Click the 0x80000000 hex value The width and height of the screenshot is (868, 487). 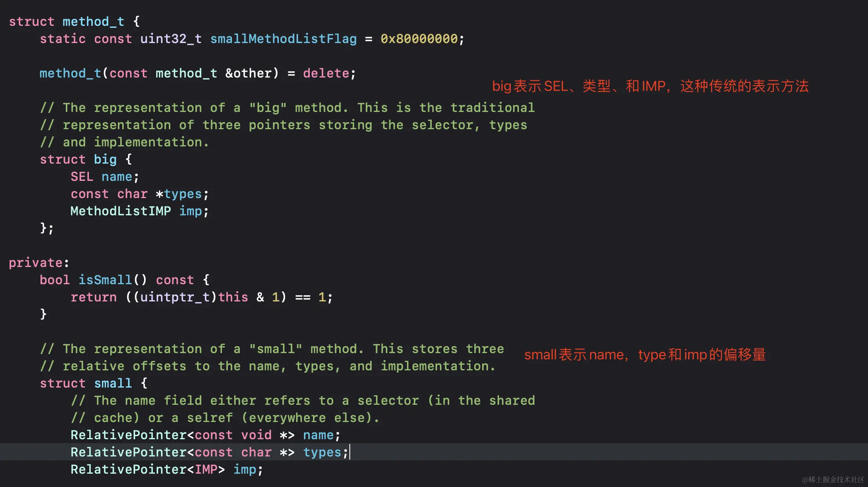coord(419,39)
